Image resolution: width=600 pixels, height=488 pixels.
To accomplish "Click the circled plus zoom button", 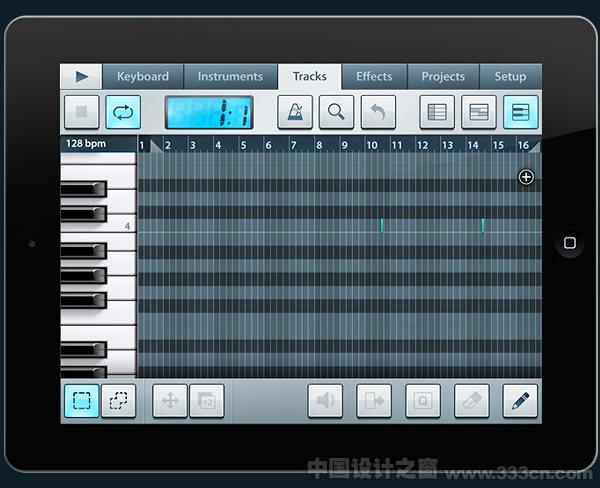I will (x=526, y=177).
